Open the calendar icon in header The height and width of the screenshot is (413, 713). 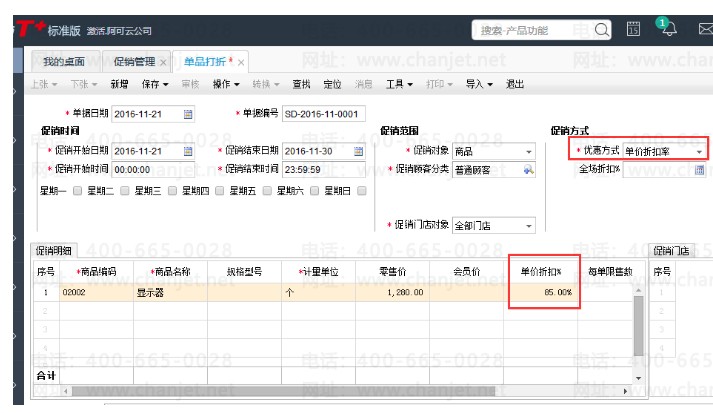coord(633,29)
